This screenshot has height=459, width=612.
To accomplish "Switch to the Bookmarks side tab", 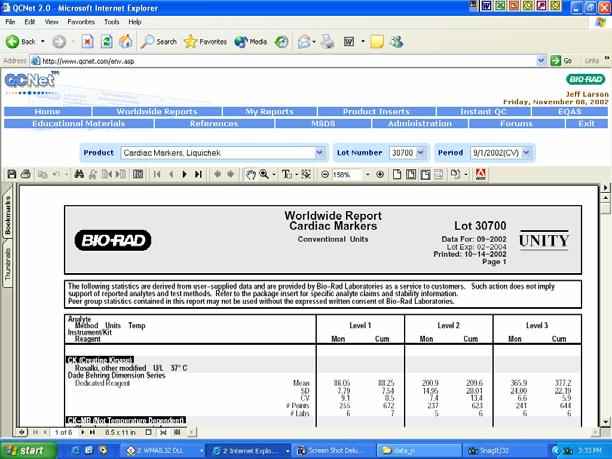I will pyautogui.click(x=7, y=215).
